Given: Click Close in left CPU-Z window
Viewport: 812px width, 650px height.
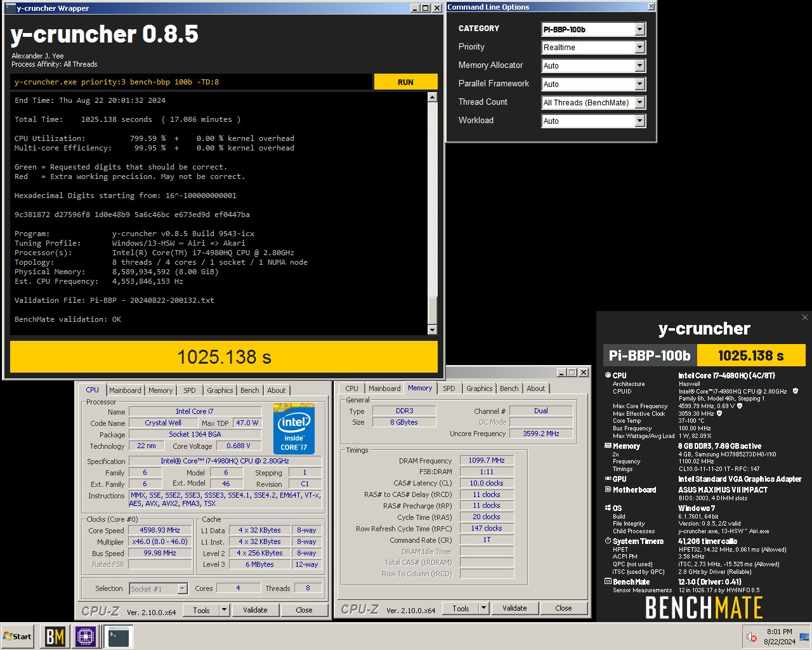Looking at the screenshot, I should 304,610.
